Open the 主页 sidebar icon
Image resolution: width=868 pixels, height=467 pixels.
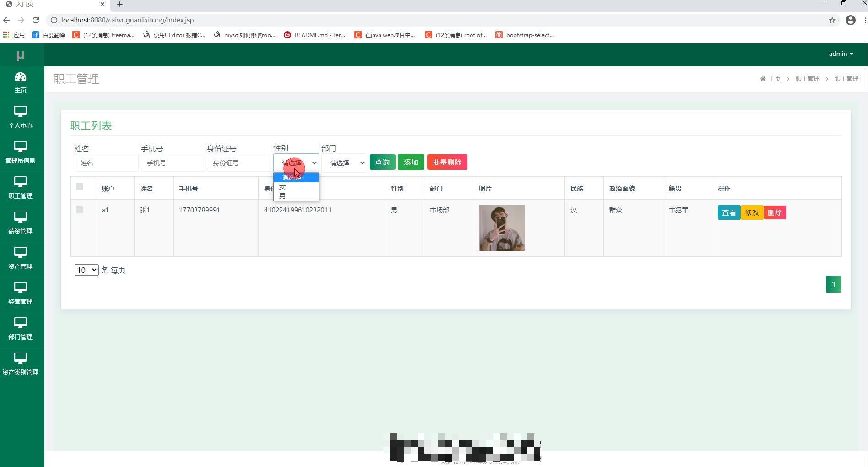click(20, 81)
